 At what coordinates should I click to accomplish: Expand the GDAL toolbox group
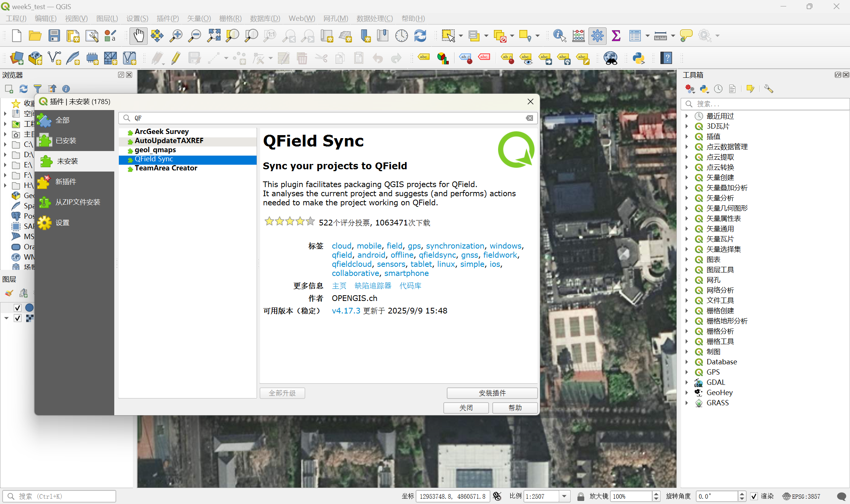[687, 382]
